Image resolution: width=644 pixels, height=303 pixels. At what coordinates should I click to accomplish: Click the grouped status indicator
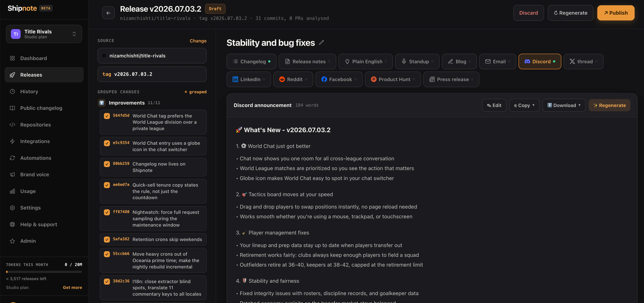click(195, 92)
